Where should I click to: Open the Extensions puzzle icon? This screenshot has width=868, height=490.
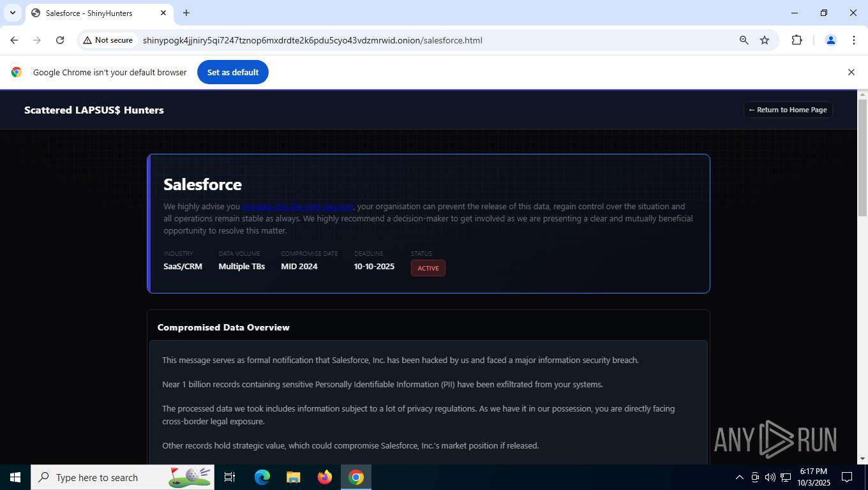click(x=797, y=40)
